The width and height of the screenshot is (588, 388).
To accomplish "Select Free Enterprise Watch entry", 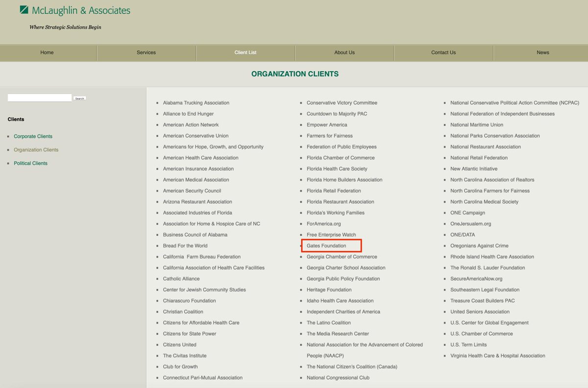I will [x=331, y=235].
